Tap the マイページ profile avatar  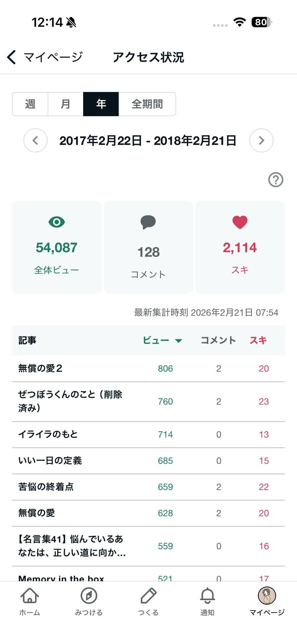267,595
